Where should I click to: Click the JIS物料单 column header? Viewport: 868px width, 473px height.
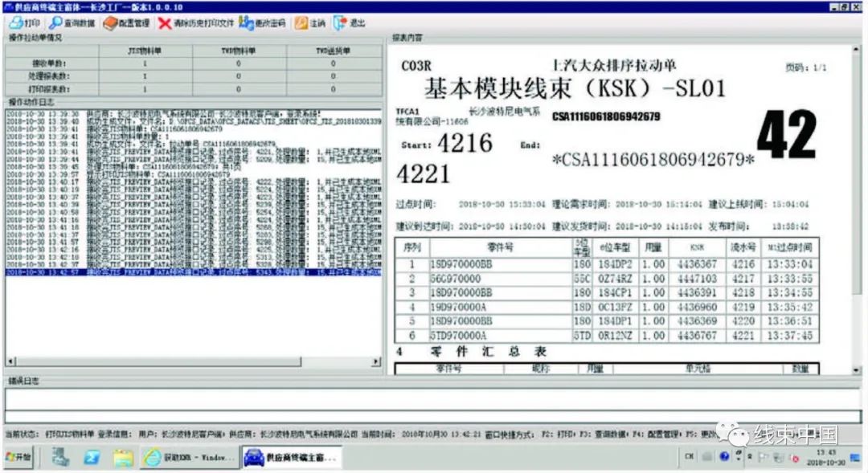[x=145, y=51]
